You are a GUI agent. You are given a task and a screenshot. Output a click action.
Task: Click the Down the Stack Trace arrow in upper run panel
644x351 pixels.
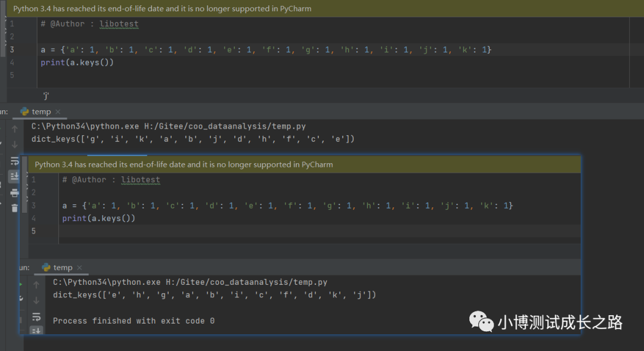14,144
